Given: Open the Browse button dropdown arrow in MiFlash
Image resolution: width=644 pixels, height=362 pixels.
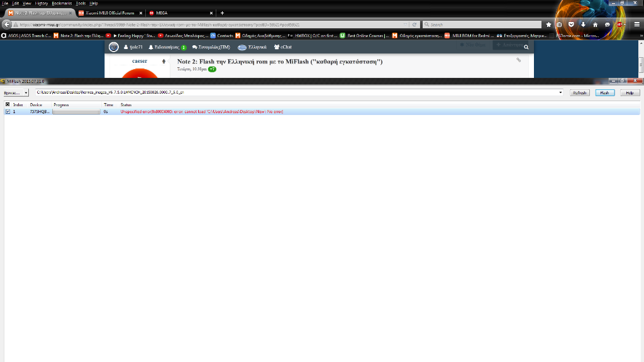Looking at the screenshot, I should (26, 93).
